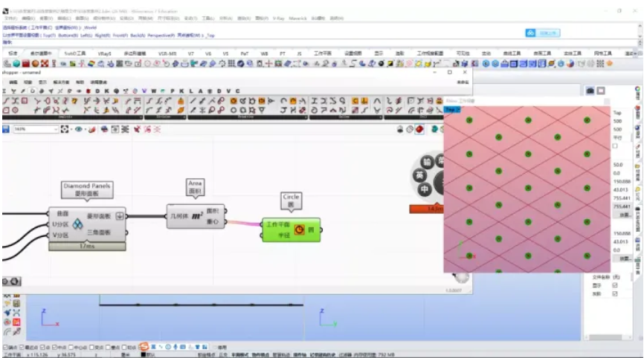This screenshot has height=358, width=644.
Task: Open the PeT toolbar tab
Action: (x=245, y=53)
